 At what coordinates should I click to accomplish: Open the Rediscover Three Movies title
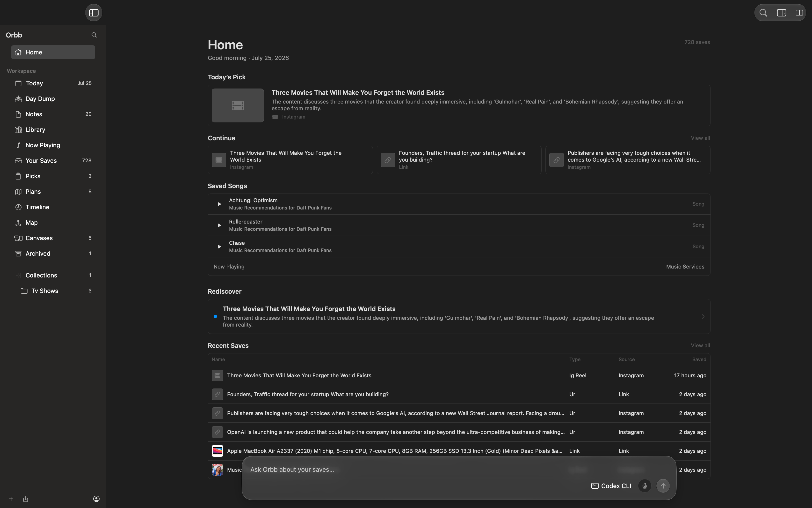point(309,309)
